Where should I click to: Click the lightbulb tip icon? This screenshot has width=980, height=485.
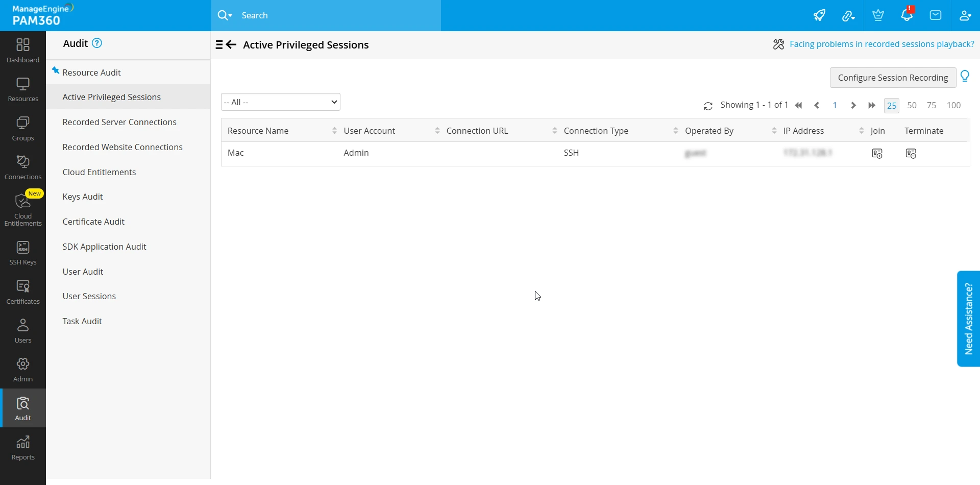965,77
